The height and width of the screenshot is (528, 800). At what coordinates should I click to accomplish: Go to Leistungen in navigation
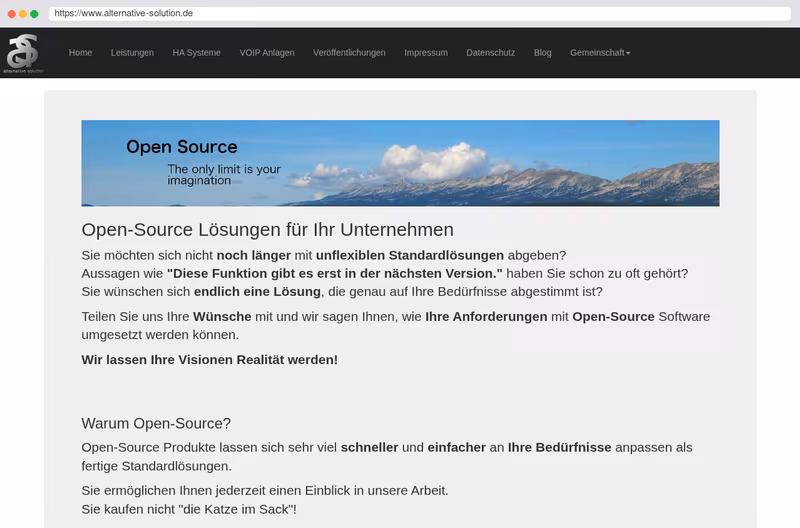click(x=132, y=53)
